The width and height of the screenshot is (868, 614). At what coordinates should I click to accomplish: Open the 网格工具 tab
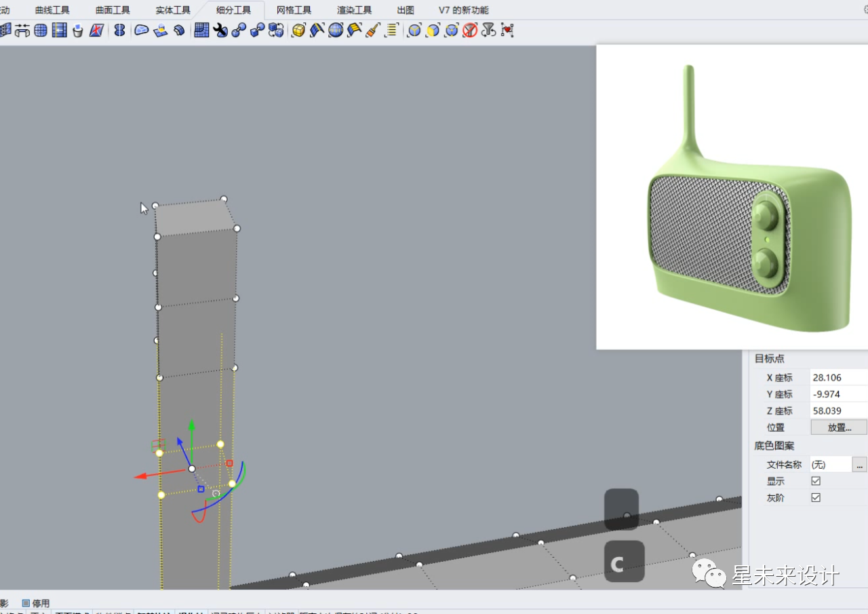294,10
